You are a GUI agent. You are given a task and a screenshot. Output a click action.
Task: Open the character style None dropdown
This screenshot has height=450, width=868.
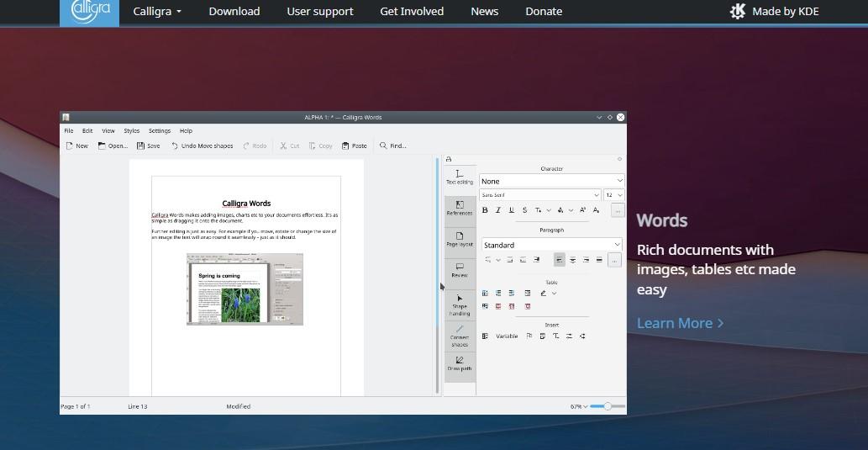tap(552, 181)
